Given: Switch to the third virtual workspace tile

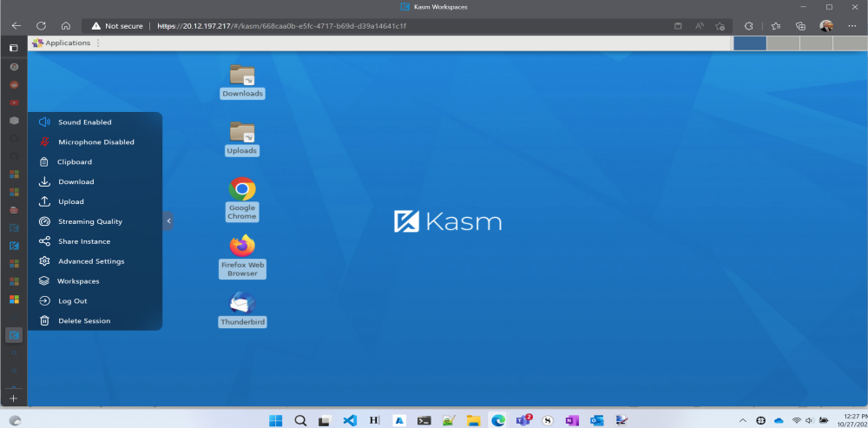Looking at the screenshot, I should pos(816,43).
